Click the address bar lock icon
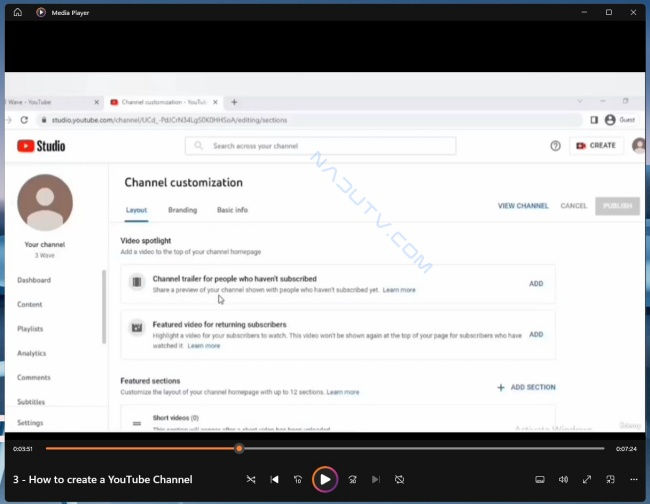The height and width of the screenshot is (504, 650). click(44, 120)
